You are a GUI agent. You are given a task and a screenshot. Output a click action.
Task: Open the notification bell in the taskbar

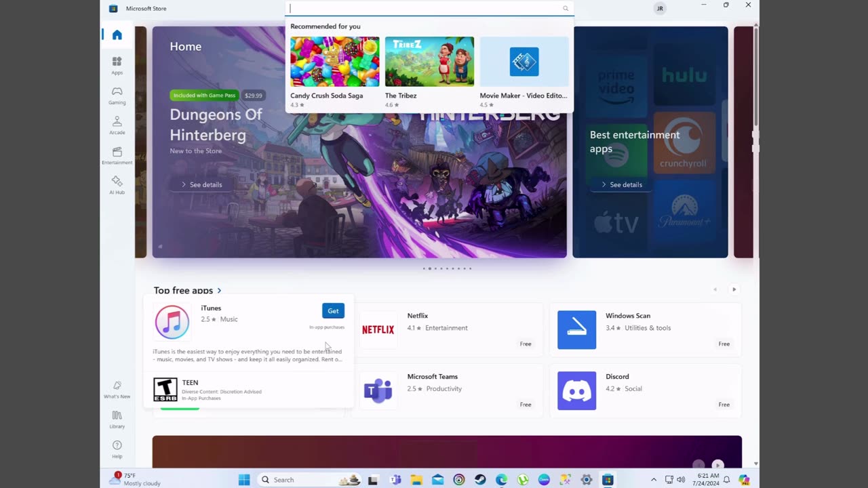coord(726,479)
